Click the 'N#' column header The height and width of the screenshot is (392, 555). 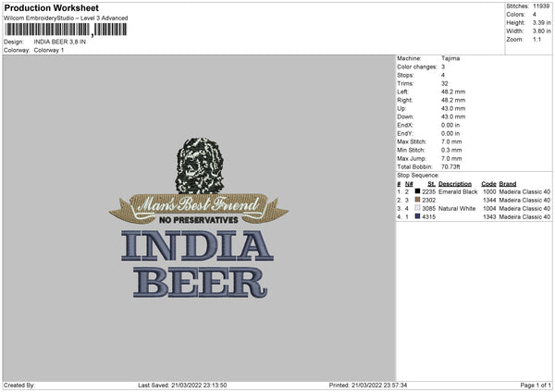pos(409,184)
